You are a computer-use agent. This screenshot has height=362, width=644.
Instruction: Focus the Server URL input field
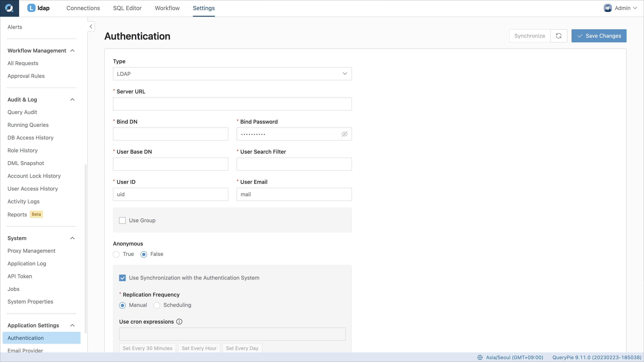coord(232,104)
